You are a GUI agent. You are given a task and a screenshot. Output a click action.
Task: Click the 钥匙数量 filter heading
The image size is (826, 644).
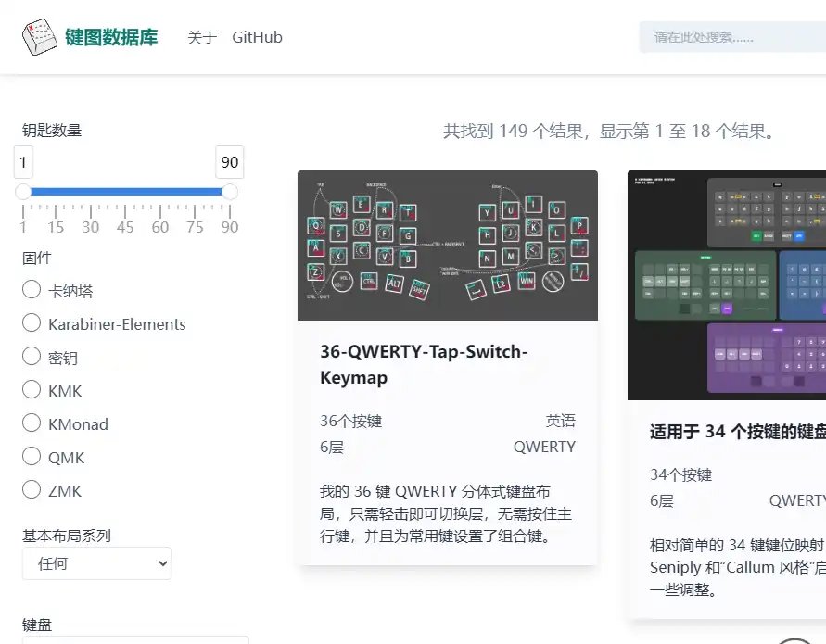tap(52, 131)
